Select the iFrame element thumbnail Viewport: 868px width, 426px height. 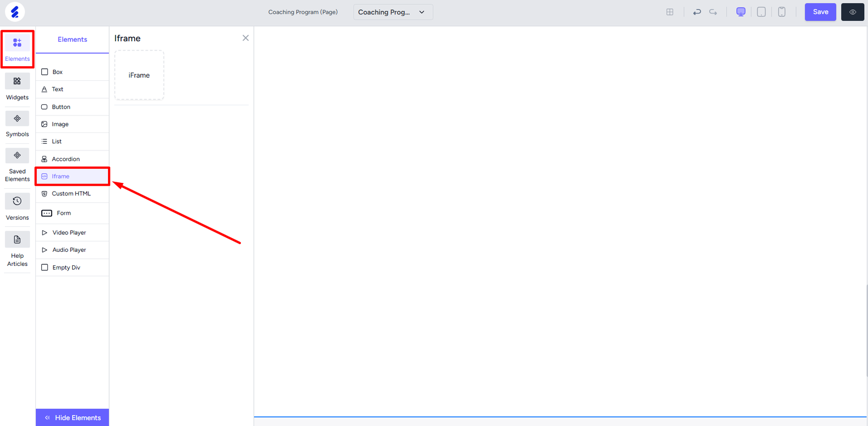coord(139,75)
